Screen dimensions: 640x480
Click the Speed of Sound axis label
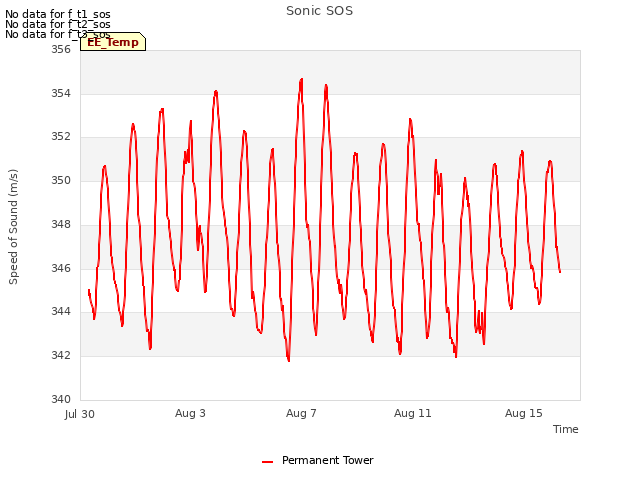tap(13, 227)
